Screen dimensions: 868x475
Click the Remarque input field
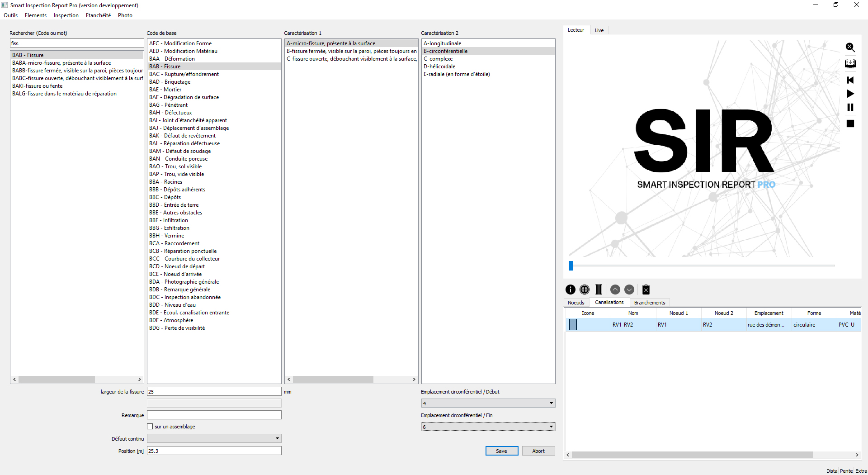point(214,415)
